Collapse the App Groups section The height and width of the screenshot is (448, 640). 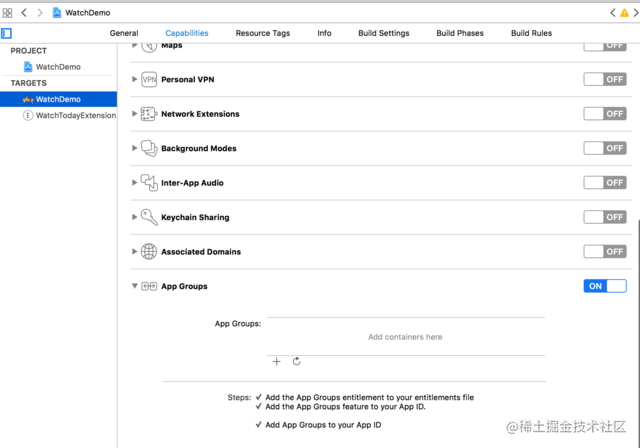click(134, 286)
